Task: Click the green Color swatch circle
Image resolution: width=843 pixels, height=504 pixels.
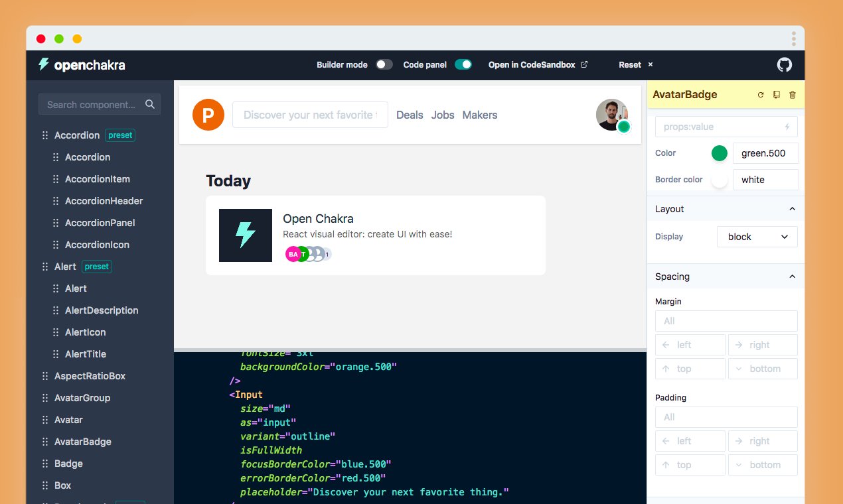Action: click(720, 153)
